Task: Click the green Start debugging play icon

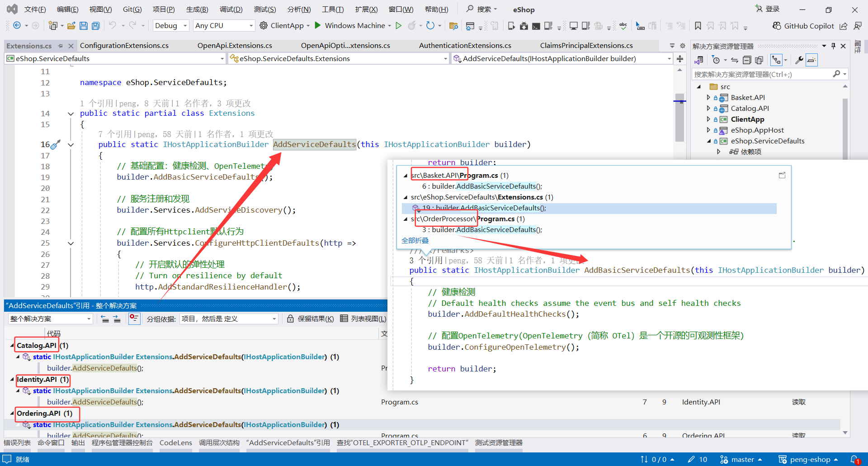Action: (x=318, y=25)
